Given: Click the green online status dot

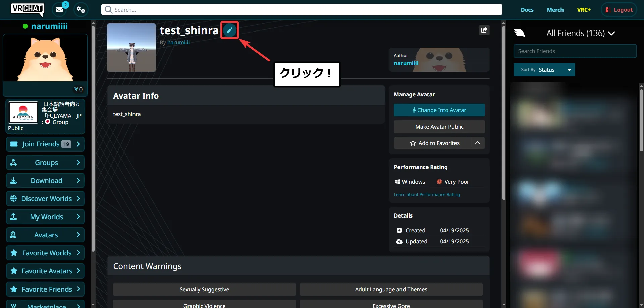Looking at the screenshot, I should pos(25,26).
